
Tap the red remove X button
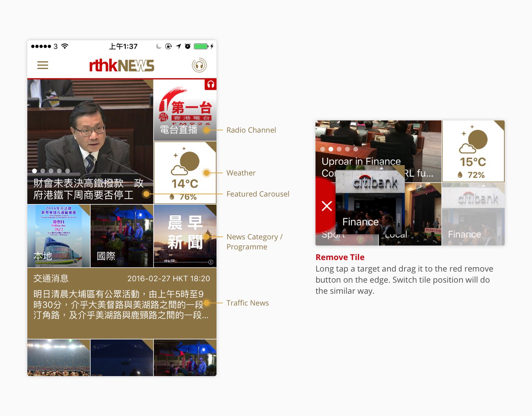click(x=327, y=206)
